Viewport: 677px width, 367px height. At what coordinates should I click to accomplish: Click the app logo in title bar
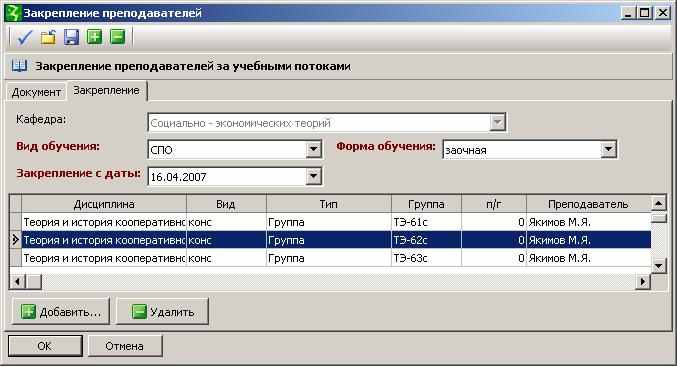click(13, 13)
